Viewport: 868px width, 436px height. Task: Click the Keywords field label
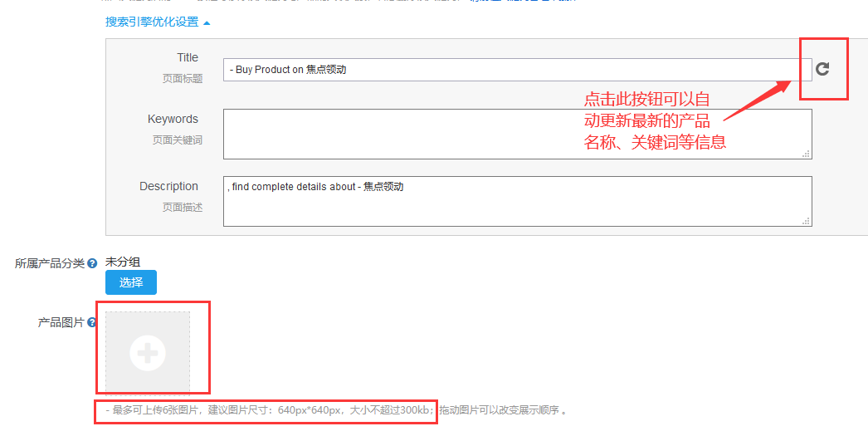[173, 119]
